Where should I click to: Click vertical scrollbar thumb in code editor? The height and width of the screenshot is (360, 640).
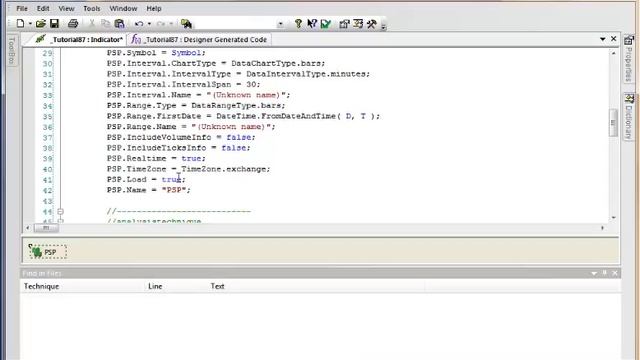coord(613,122)
